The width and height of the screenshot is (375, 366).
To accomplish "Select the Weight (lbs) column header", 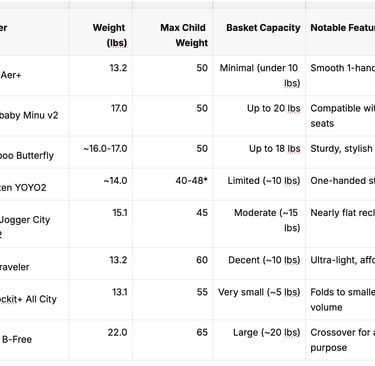I will point(101,32).
